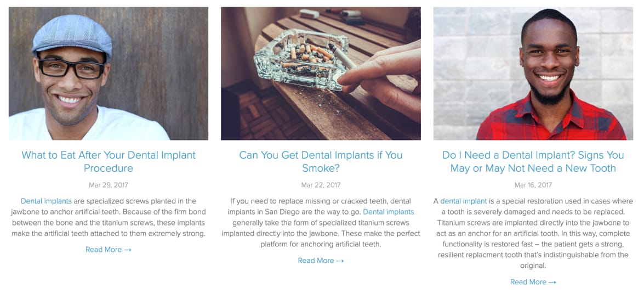The width and height of the screenshot is (644, 304).
Task: Open the photo of the man in the red plaid shirt
Action: click(x=533, y=74)
